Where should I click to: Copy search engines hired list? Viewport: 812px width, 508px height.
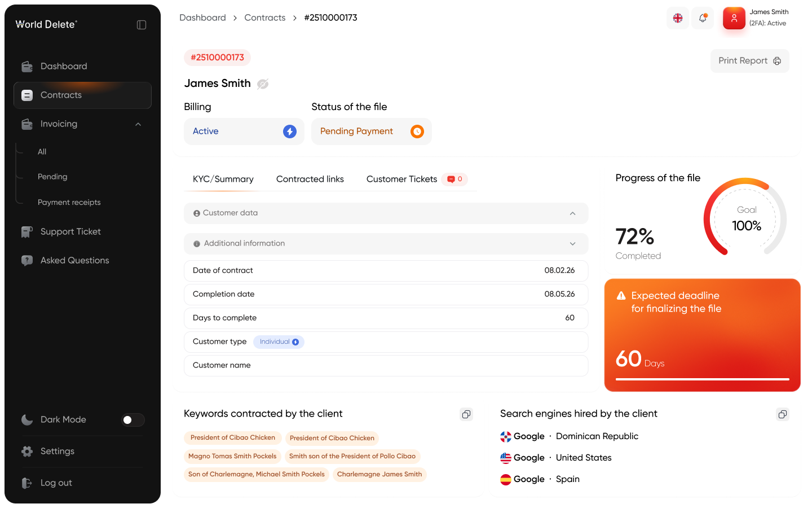click(x=783, y=414)
